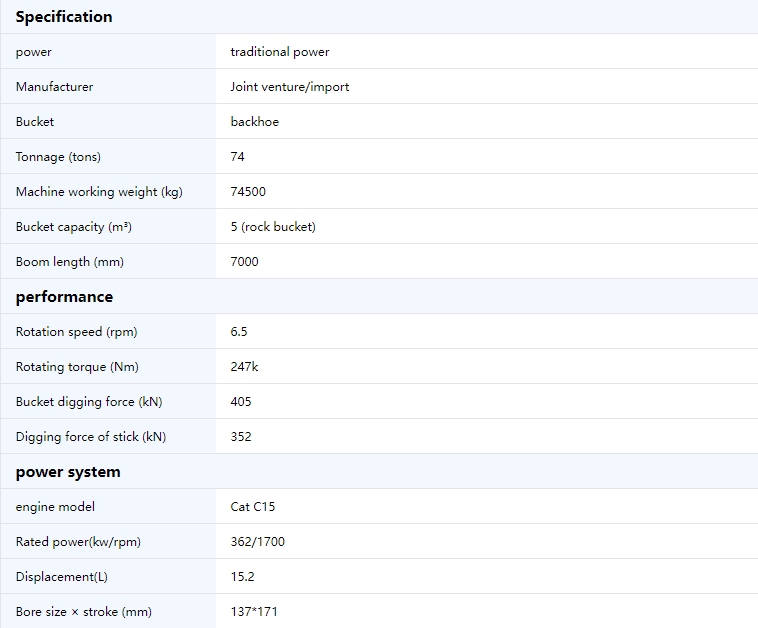Select the '5 (rock bucket)' value

tap(272, 227)
